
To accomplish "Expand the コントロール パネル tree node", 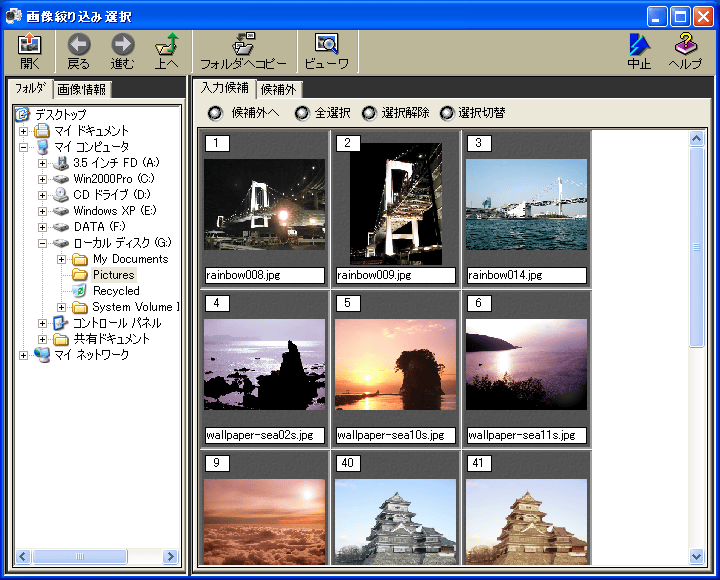I will 42,323.
